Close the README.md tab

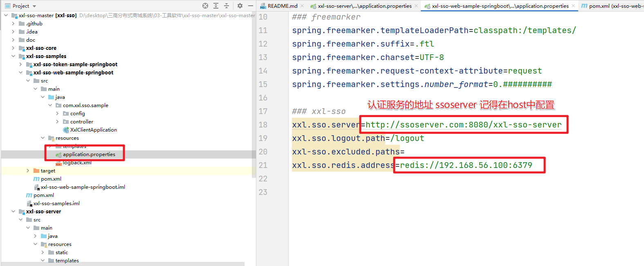(x=302, y=6)
